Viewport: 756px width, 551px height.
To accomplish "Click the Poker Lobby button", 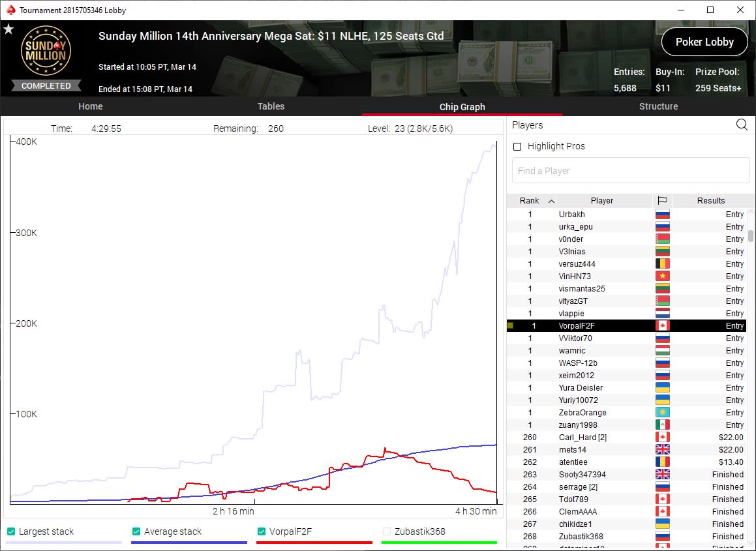I will coord(704,42).
